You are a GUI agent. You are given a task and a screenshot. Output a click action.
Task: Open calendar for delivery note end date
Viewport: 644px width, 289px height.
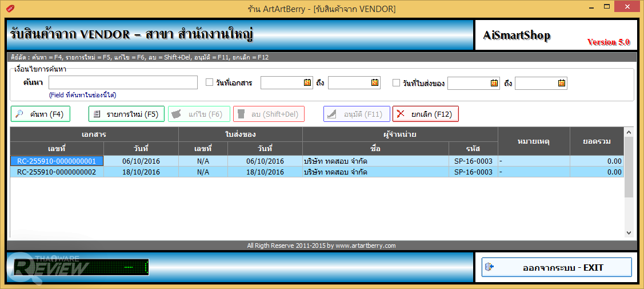[562, 83]
